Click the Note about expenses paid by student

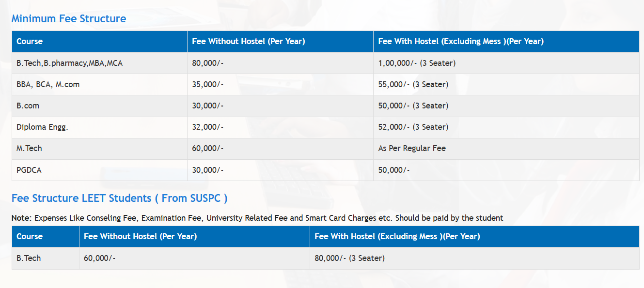(257, 218)
